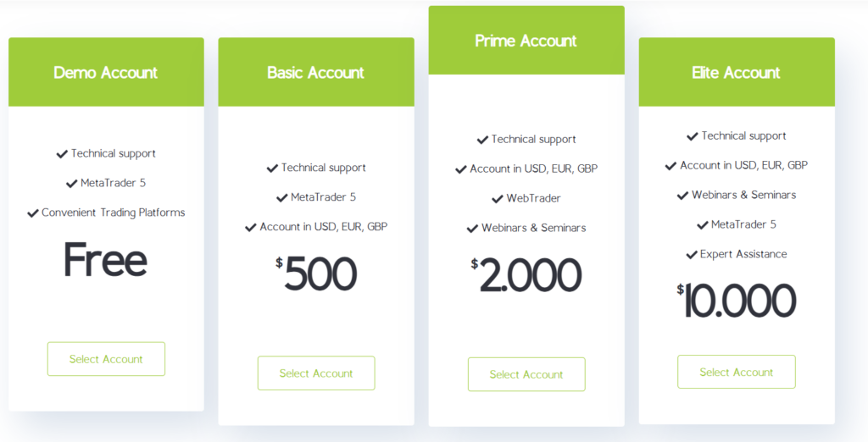Click the $2.000 price label
This screenshot has height=442, width=868.
527,275
